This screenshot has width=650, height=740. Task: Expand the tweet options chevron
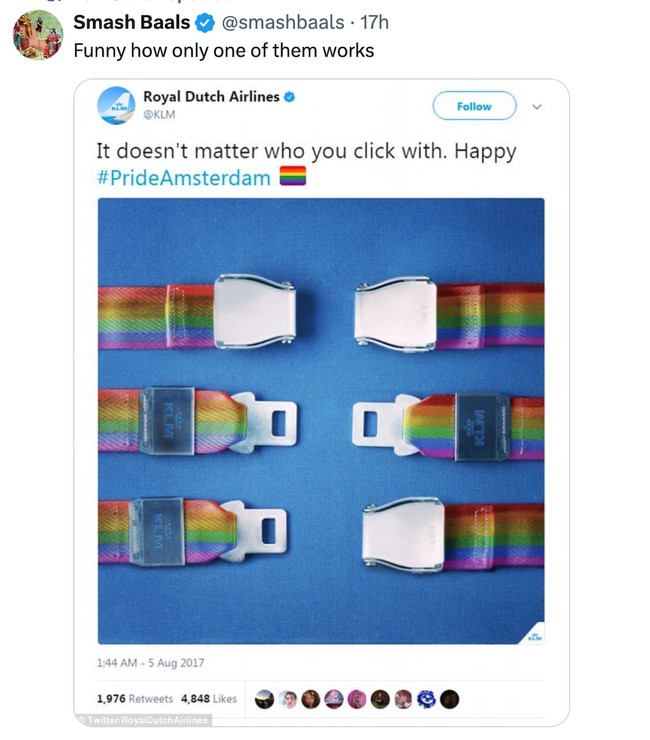click(x=537, y=107)
